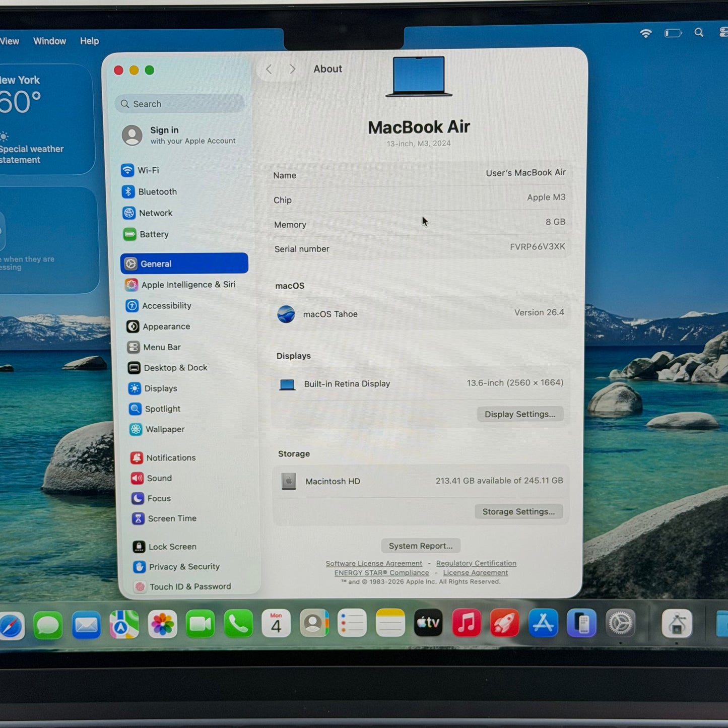This screenshot has height=728, width=728.
Task: Open Screen Time settings
Action: pyautogui.click(x=164, y=518)
